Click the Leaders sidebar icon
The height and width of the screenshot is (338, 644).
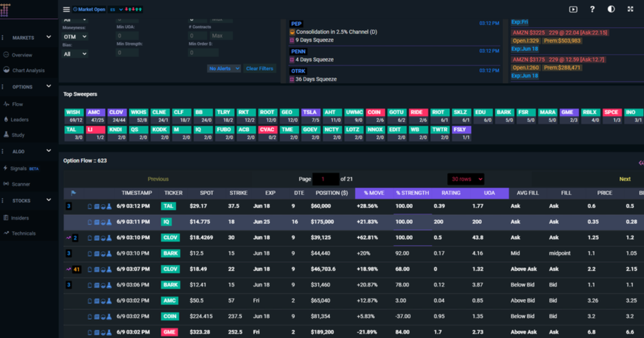pos(6,120)
